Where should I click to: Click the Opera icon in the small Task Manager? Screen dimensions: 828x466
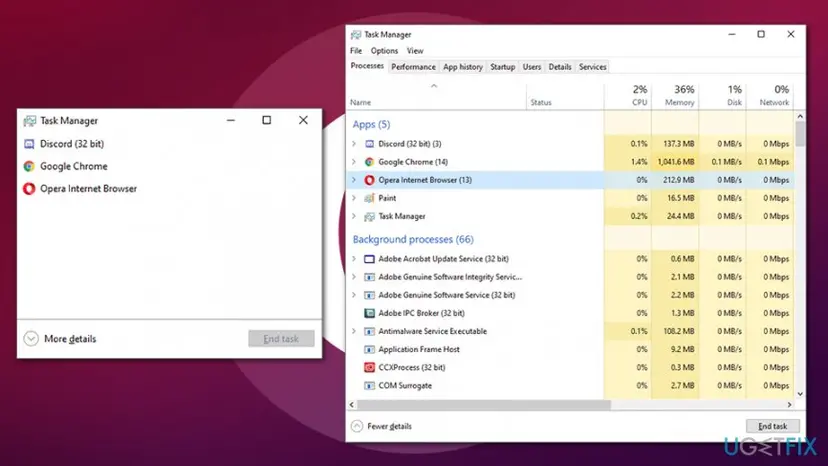point(29,189)
